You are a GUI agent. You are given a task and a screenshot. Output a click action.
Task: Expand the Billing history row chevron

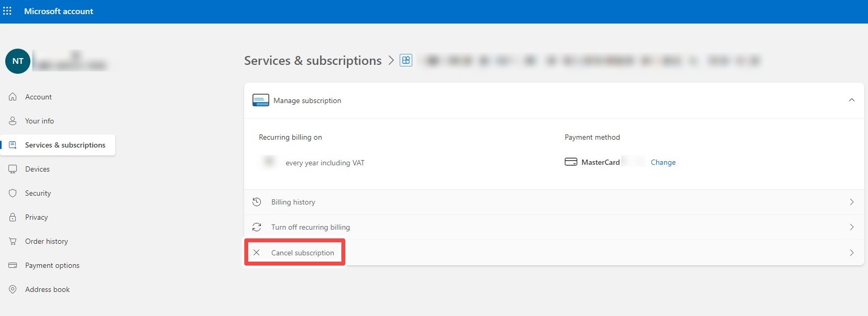point(851,202)
